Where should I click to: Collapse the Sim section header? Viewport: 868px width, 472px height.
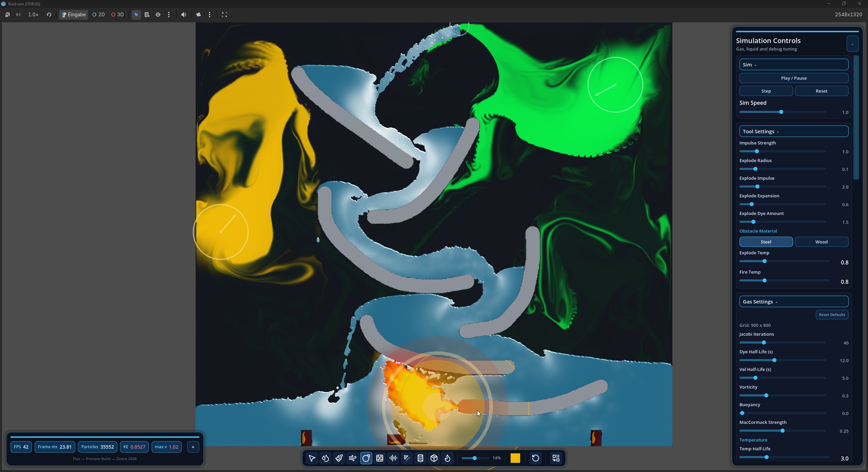(793, 64)
